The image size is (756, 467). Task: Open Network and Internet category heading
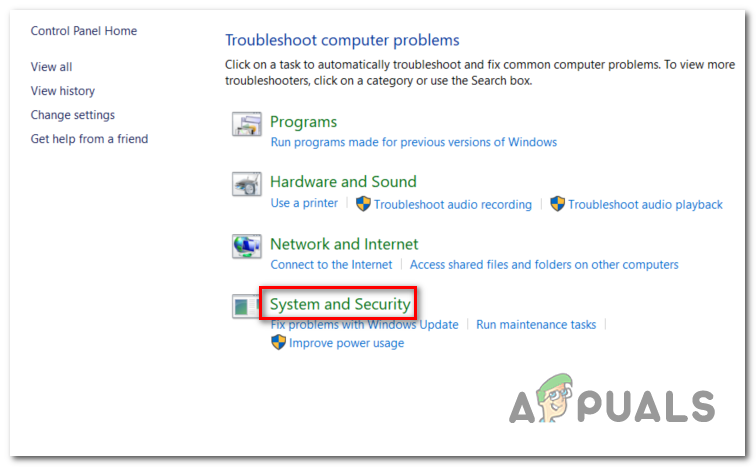344,244
